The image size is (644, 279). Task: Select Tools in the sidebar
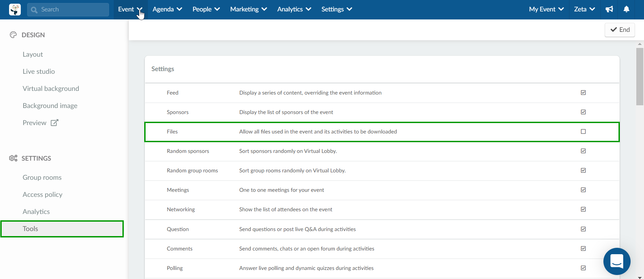(x=62, y=229)
